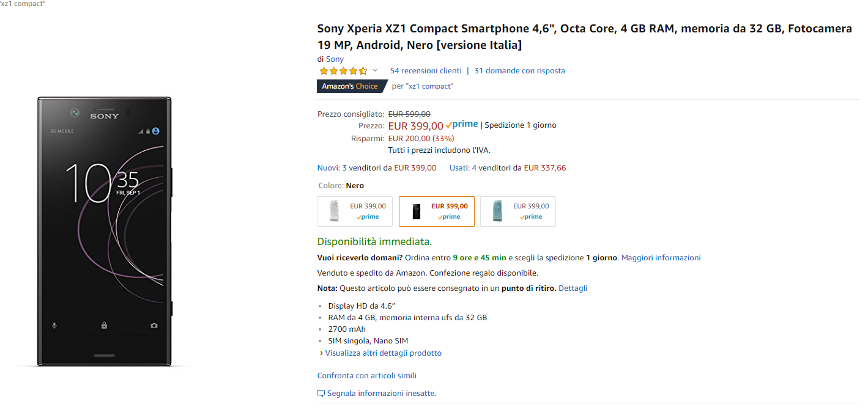This screenshot has width=868, height=407.
Task: Select the blue color variant swatch
Action: [518, 211]
